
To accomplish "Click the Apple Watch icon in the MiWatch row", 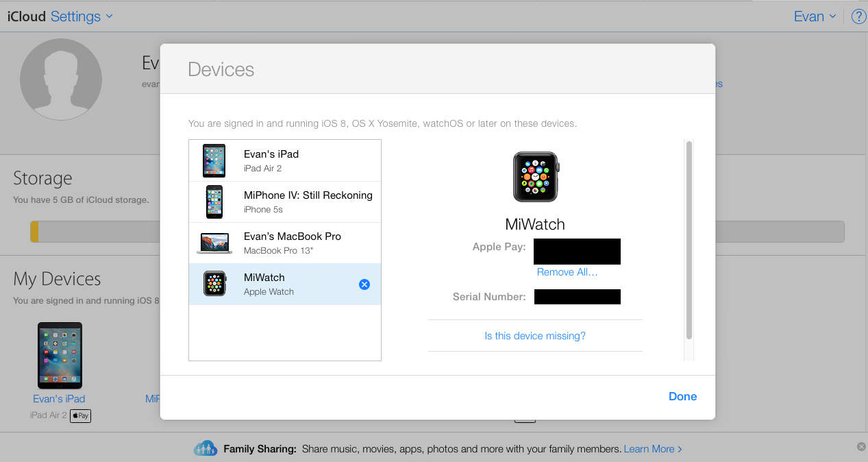I will coord(214,284).
